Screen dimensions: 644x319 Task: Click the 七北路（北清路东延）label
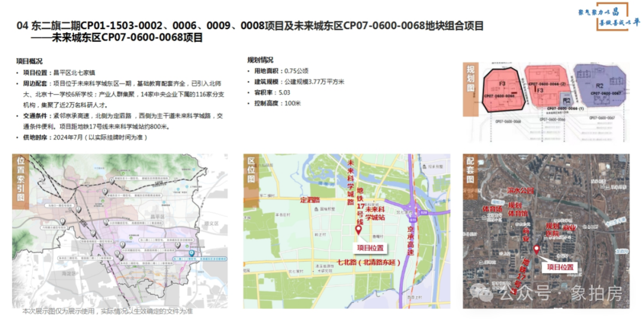click(x=369, y=262)
